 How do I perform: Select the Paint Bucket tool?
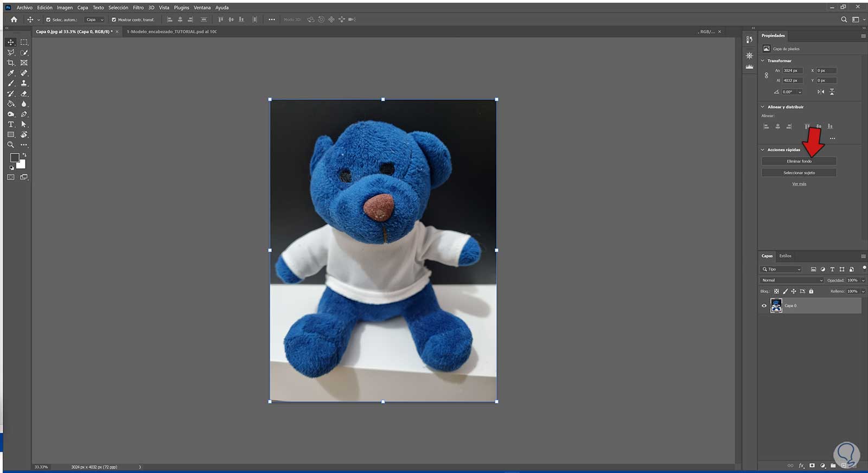(x=10, y=104)
